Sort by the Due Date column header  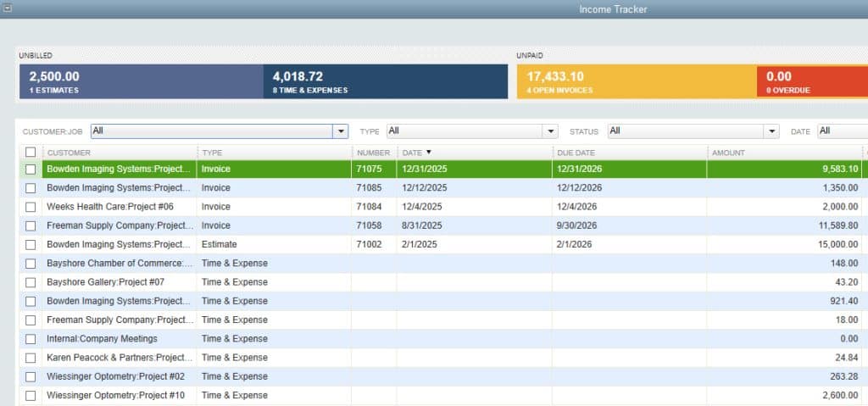[630, 153]
